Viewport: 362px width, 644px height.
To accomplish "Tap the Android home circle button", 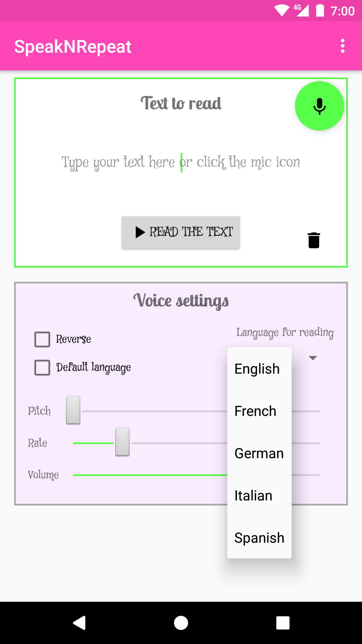I will click(x=181, y=623).
